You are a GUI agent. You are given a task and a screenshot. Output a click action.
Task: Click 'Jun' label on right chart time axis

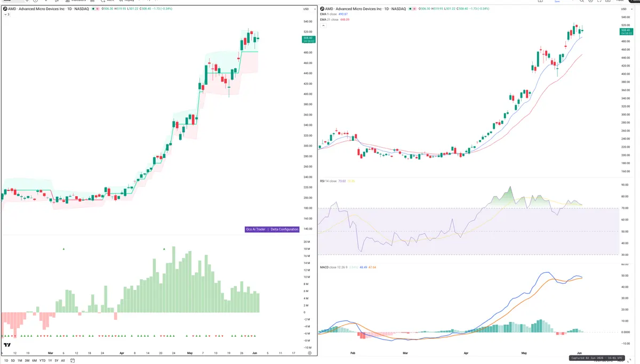(579, 353)
